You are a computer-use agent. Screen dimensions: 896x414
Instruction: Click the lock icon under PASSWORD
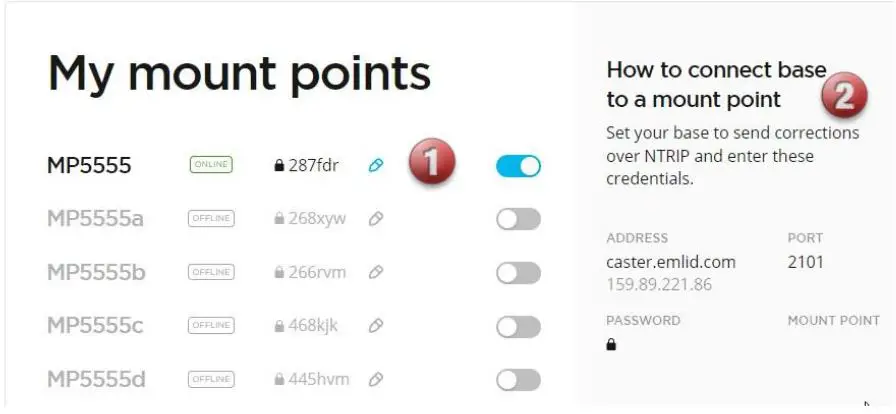click(612, 345)
